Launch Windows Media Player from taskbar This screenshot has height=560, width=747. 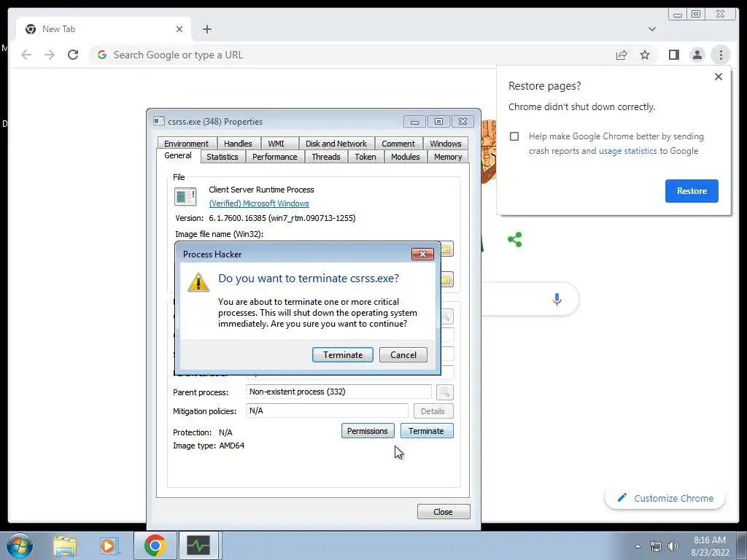[108, 545]
